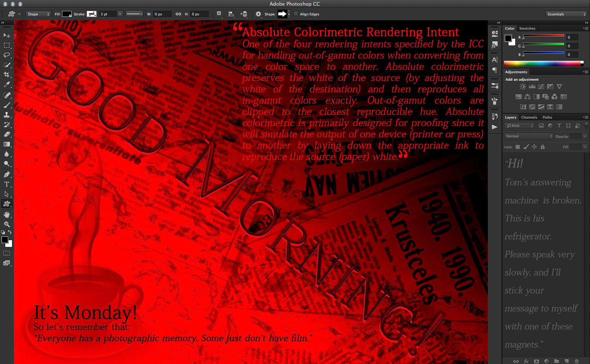Add a Curves adjustment
Screen dimensions: 590x364
[x=541, y=87]
